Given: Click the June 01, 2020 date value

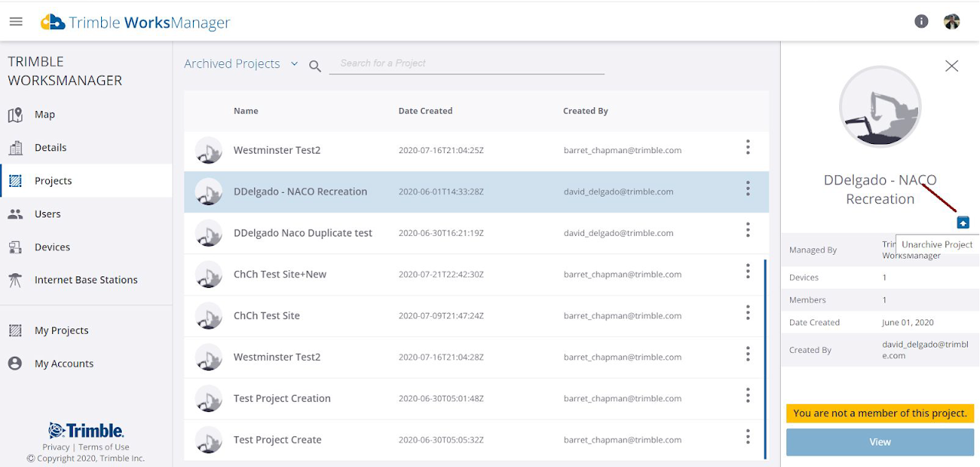Looking at the screenshot, I should [x=908, y=322].
